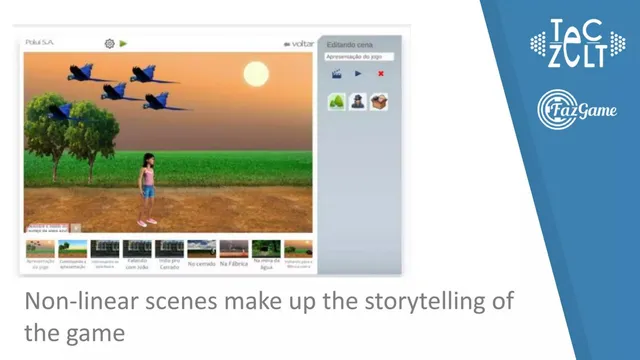Click the dialog text box in scene
The image size is (640, 360).
[x=48, y=228]
